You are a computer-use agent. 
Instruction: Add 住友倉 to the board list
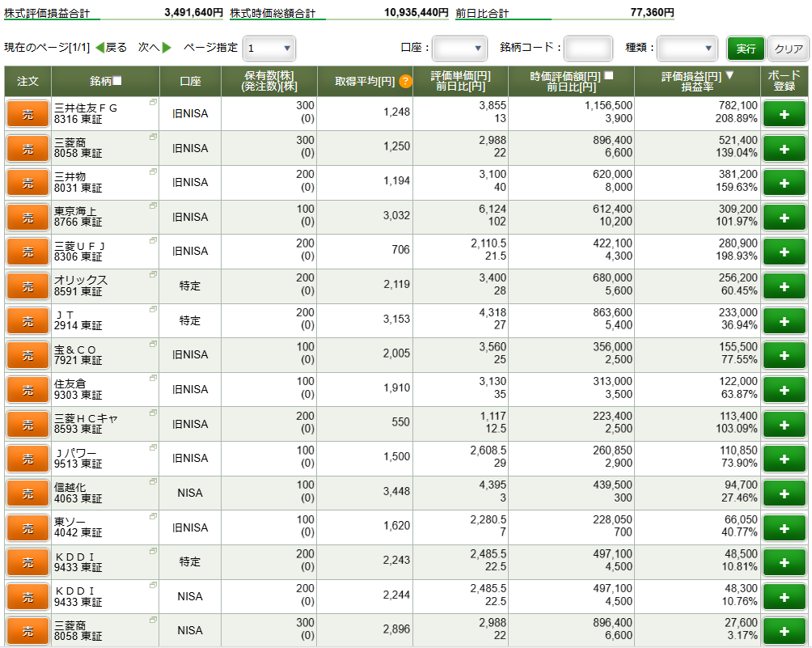(784, 390)
